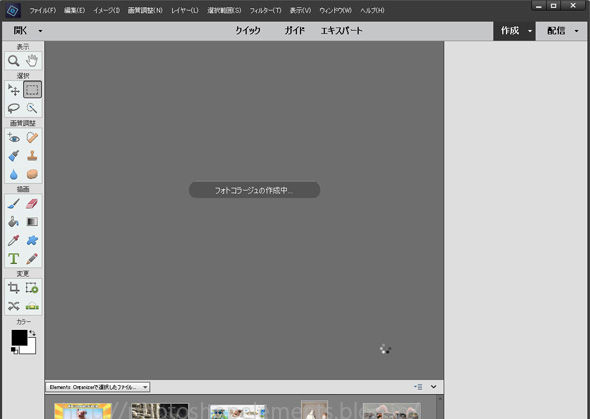Select the Move tool

point(14,90)
